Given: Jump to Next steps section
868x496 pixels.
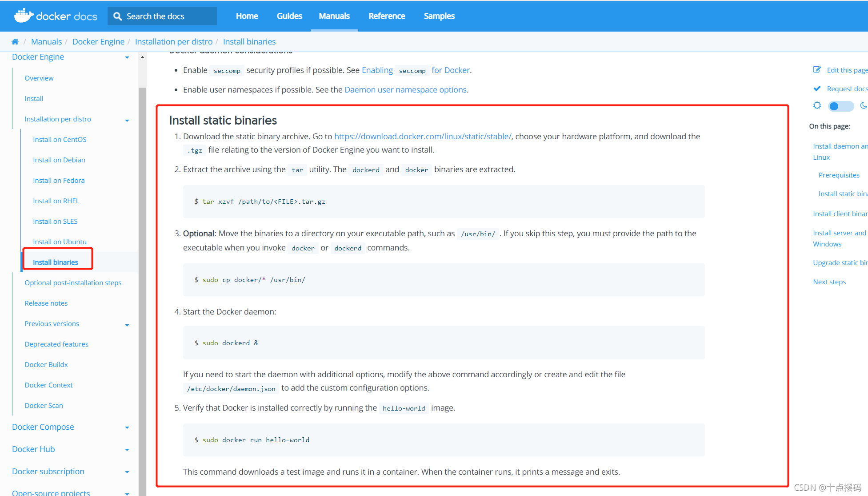Looking at the screenshot, I should [x=829, y=282].
